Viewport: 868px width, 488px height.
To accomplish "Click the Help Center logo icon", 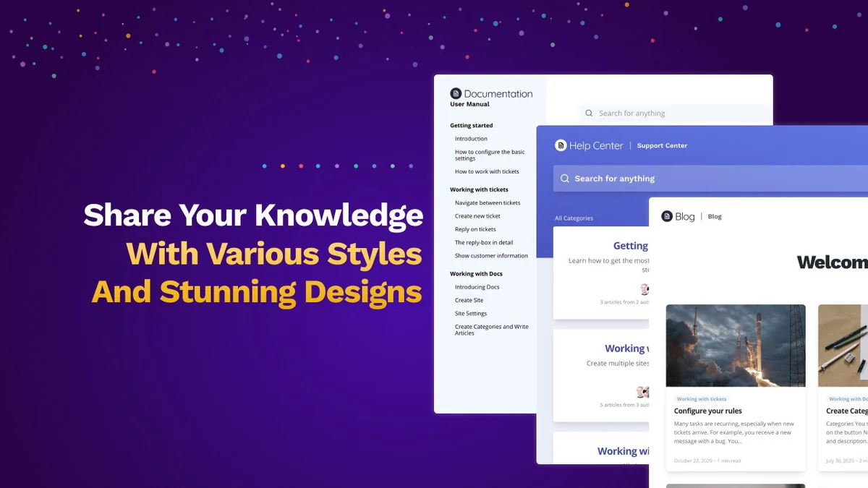I will point(561,145).
